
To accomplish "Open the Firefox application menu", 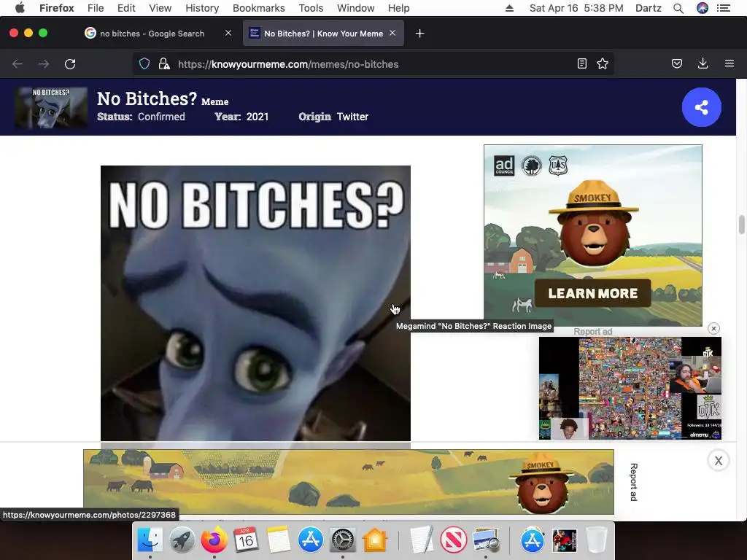I will pos(57,8).
